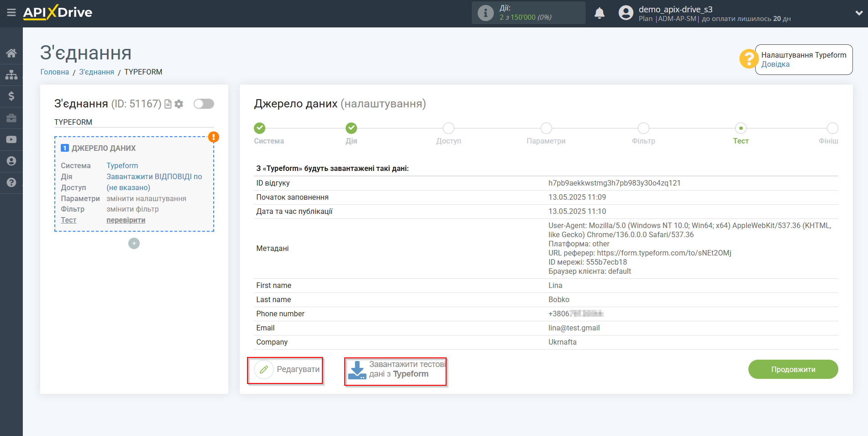Open the briefcase sidebar icon
868x436 pixels.
coord(11,118)
